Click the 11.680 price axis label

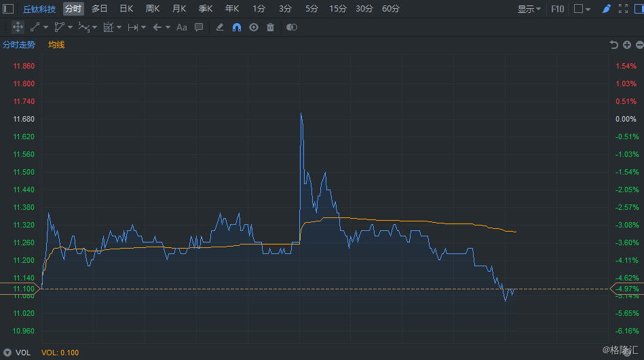tap(24, 119)
